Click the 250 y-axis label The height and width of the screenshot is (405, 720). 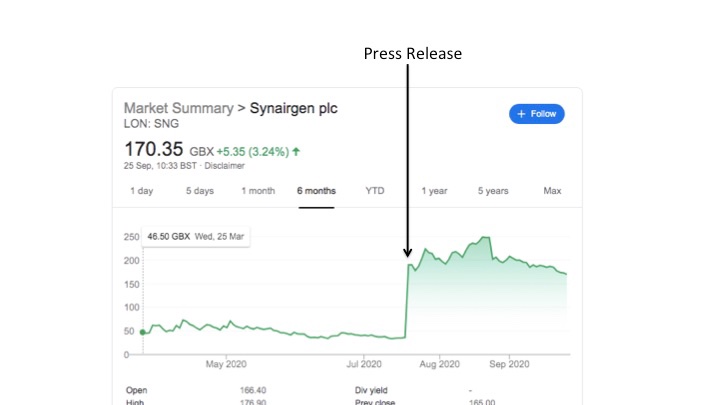tap(131, 237)
